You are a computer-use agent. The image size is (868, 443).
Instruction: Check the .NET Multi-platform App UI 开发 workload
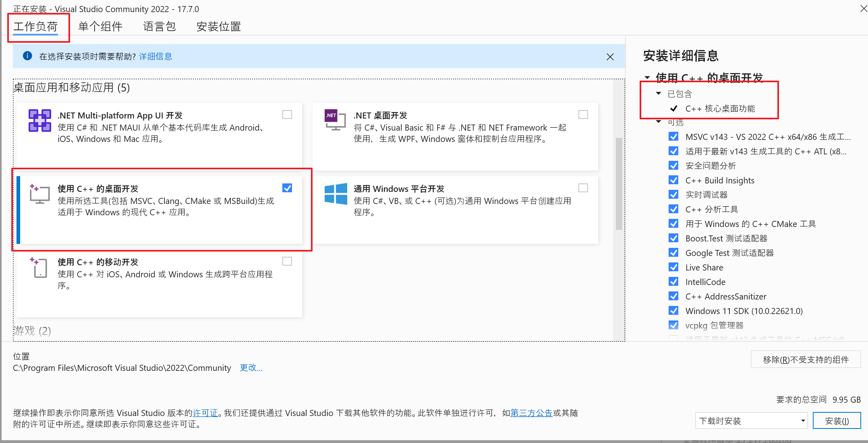click(287, 114)
